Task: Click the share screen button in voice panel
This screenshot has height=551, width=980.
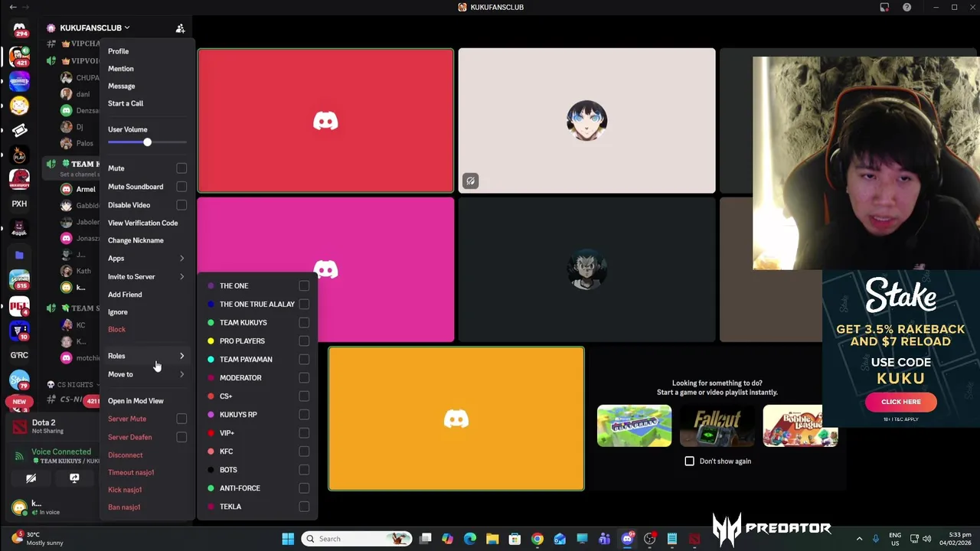Action: coord(74,478)
